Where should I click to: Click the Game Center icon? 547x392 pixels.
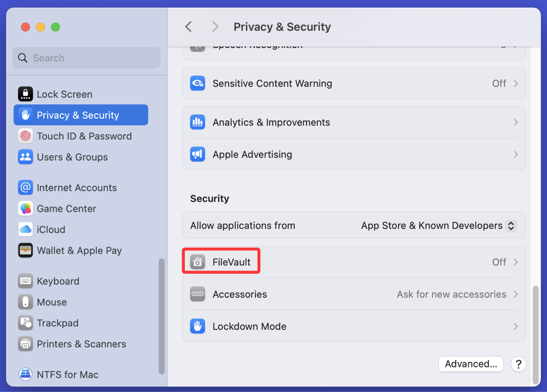25,209
